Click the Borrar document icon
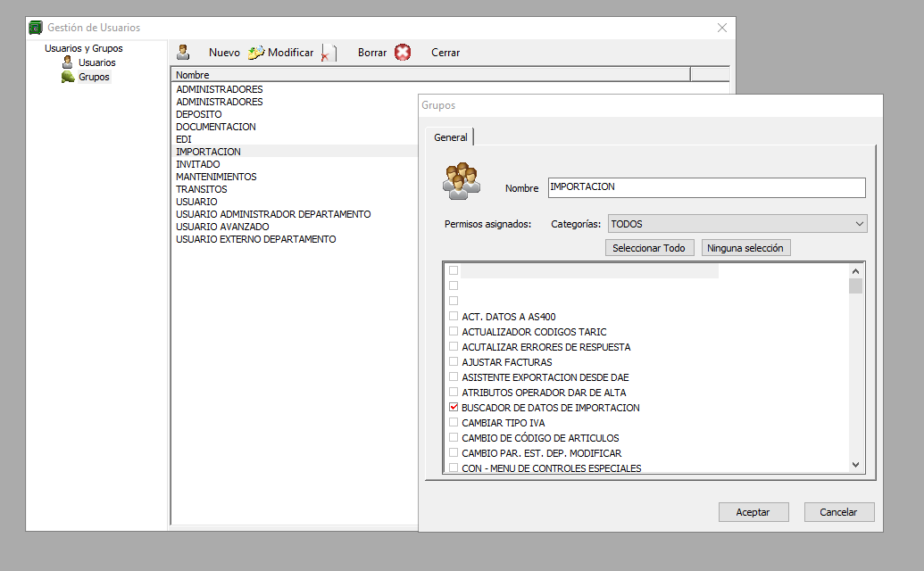924x571 pixels. tap(329, 54)
